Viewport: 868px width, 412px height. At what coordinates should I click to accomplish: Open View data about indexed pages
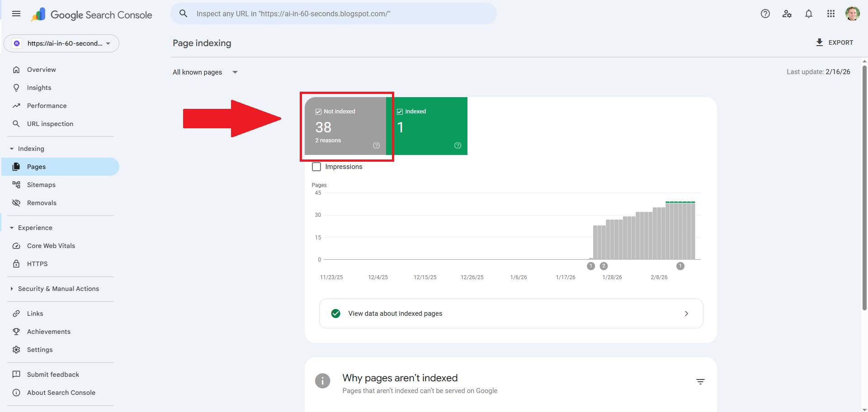pos(511,314)
